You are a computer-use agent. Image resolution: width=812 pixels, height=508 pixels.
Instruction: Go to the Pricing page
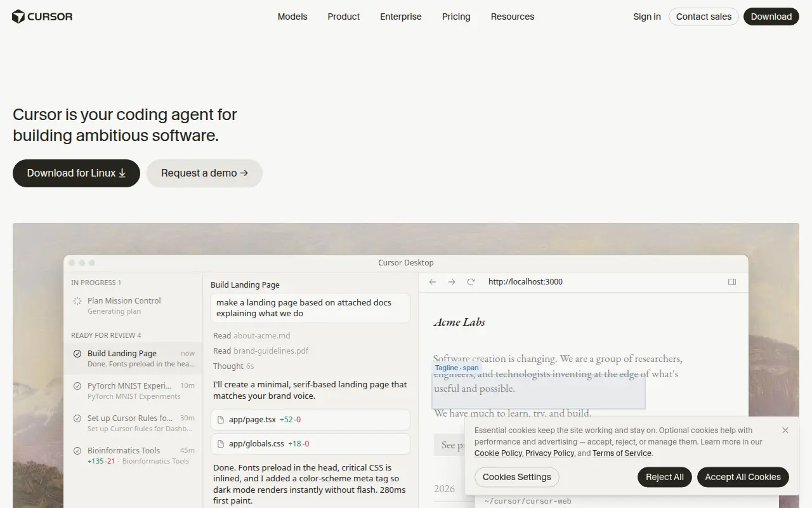point(456,17)
